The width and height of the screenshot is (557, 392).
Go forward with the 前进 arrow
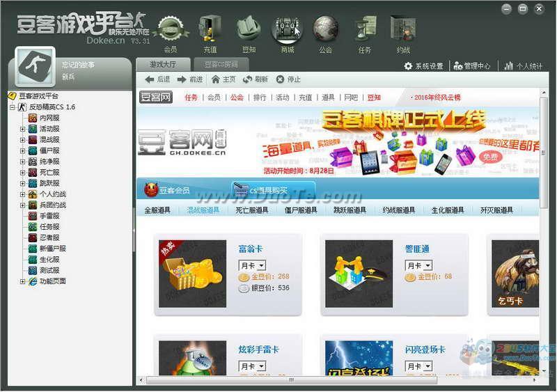[x=190, y=79]
